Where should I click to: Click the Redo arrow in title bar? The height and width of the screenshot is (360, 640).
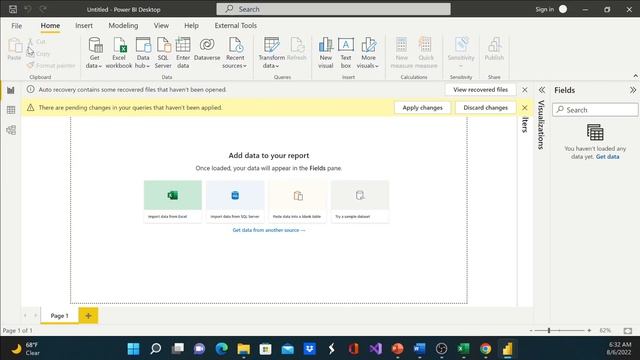[x=43, y=9]
